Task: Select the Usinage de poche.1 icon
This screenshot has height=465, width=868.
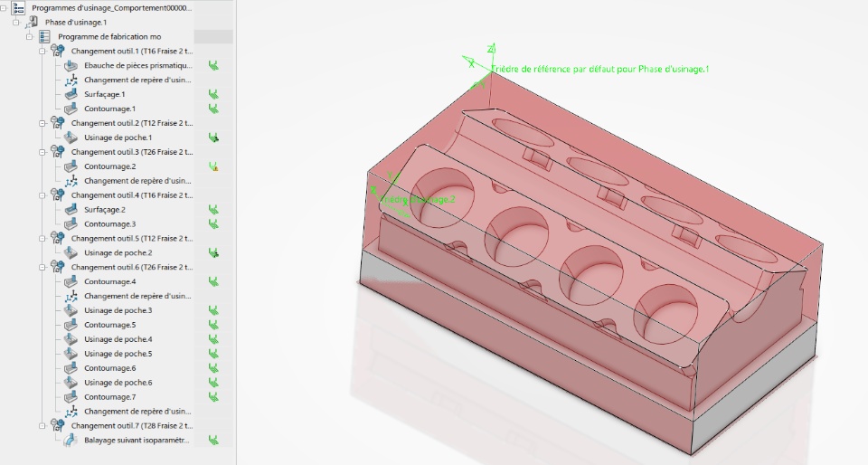Action: (71, 138)
